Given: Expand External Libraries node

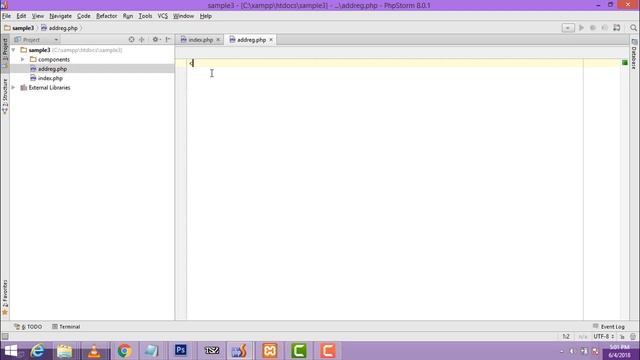Looking at the screenshot, I should [x=13, y=87].
